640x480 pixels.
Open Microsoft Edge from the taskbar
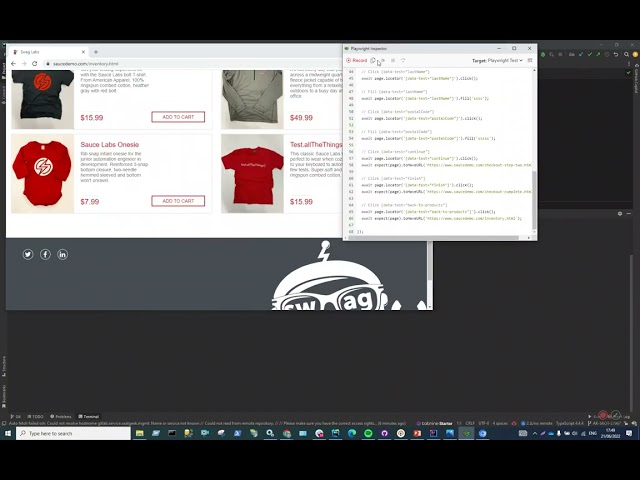tap(352, 433)
